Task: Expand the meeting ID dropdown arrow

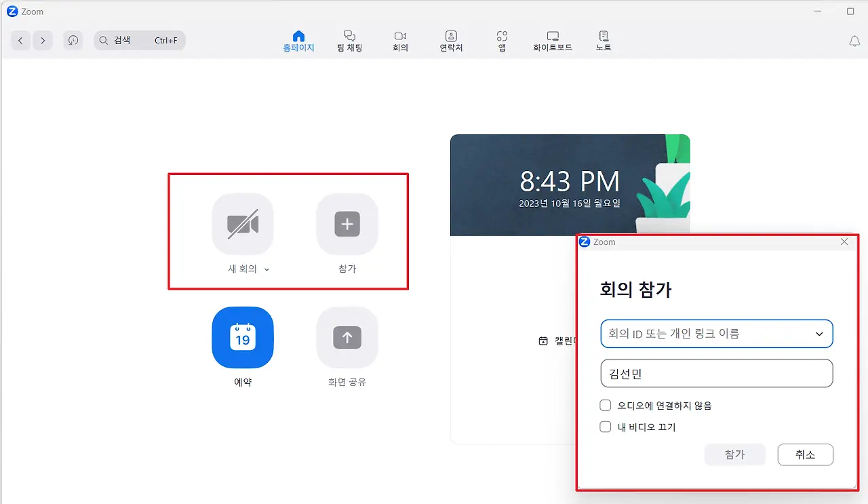Action: 819,334
